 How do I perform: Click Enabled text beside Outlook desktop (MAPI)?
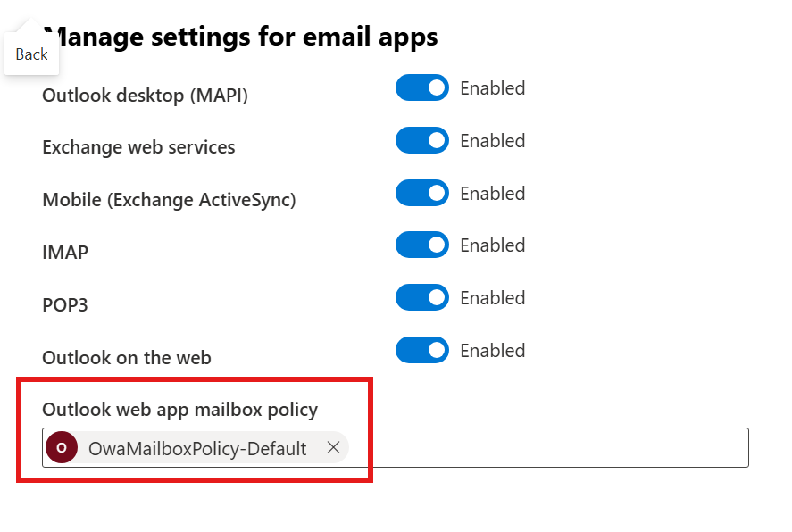click(493, 88)
